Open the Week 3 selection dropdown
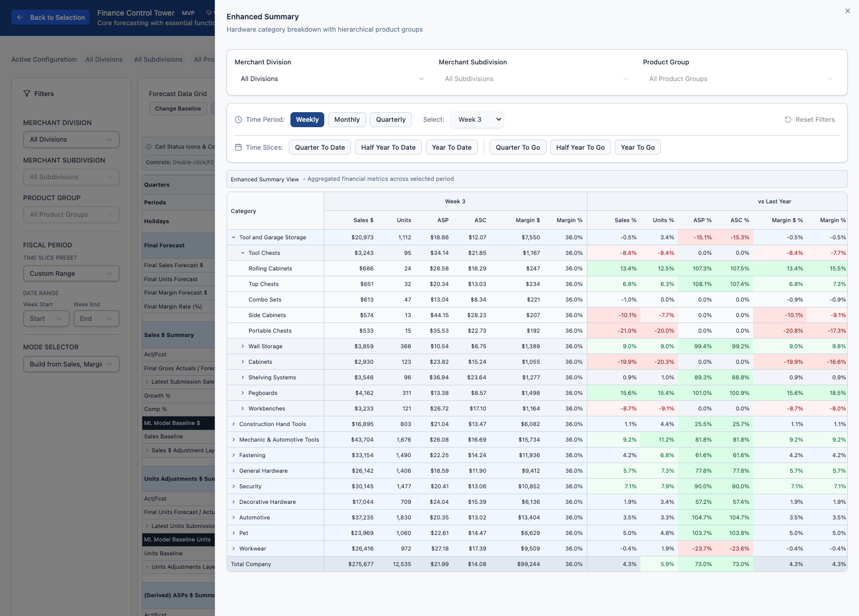 [x=477, y=119]
